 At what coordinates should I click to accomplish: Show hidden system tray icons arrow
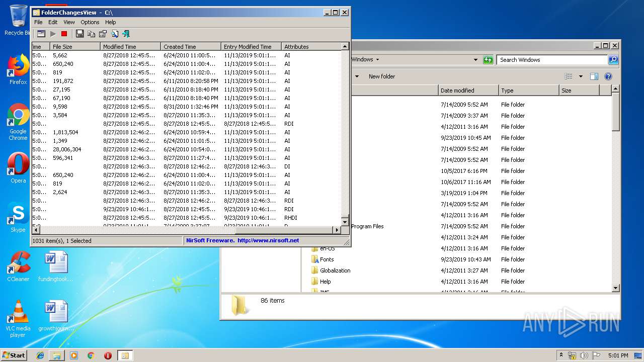pos(561,355)
